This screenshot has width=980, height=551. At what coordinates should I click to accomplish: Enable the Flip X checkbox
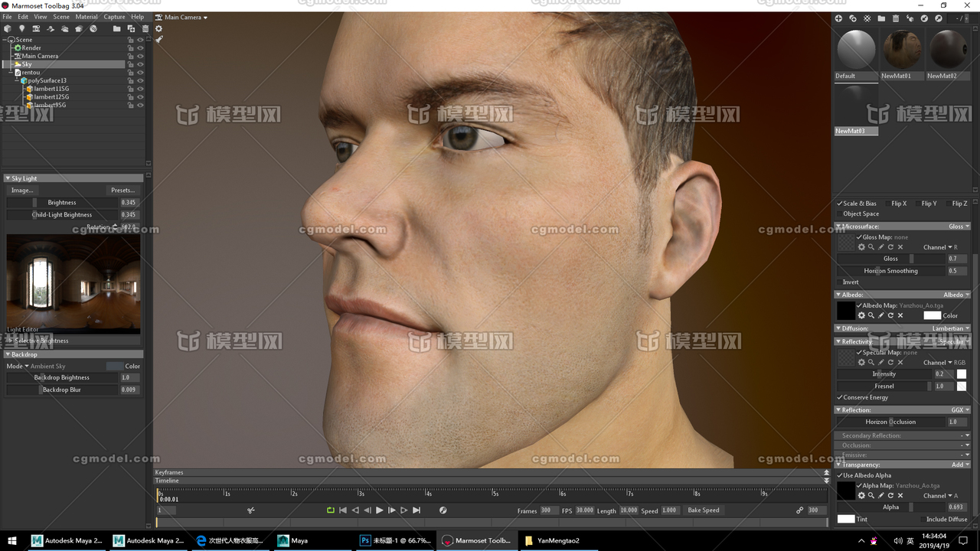pyautogui.click(x=887, y=204)
